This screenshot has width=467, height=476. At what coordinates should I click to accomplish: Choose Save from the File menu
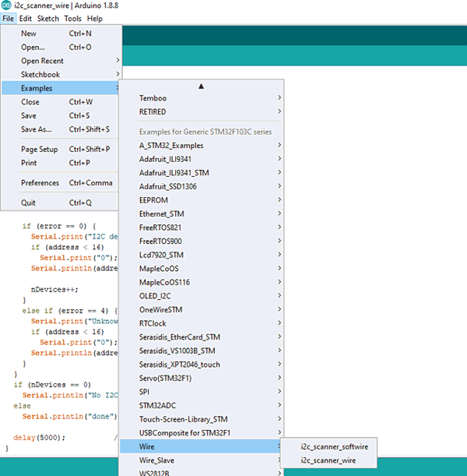click(60, 115)
